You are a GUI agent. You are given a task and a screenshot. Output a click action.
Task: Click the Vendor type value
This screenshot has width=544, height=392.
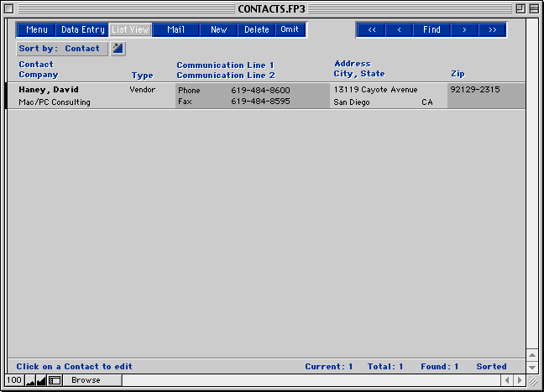[x=142, y=90]
